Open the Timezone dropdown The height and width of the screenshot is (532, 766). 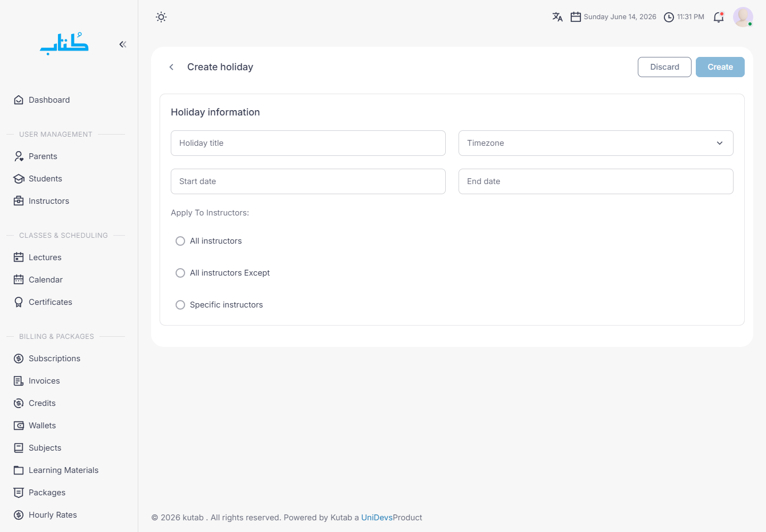tap(596, 143)
